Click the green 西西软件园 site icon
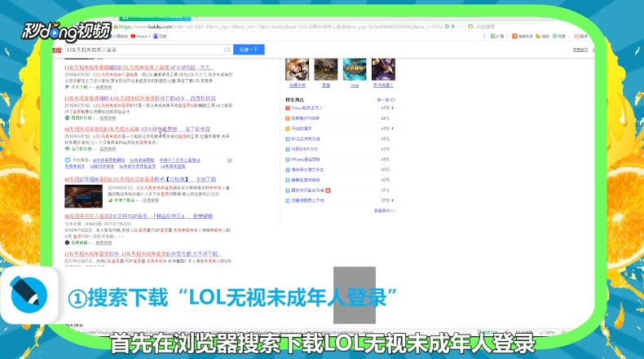Screen dimensions: 644x359 click(67, 118)
